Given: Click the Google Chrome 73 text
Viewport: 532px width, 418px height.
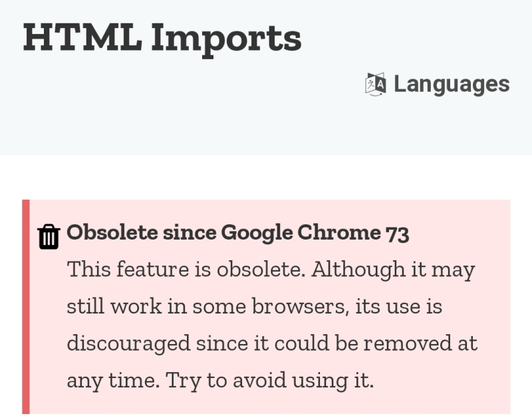Looking at the screenshot, I should 315,233.
